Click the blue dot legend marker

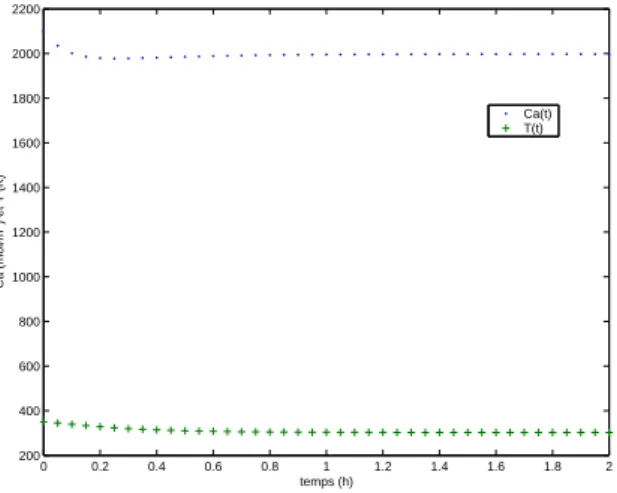point(506,114)
